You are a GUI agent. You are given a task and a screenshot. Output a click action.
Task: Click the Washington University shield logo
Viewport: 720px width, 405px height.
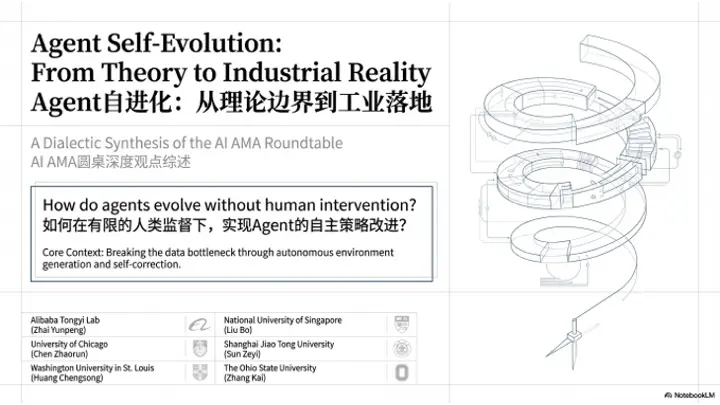click(x=199, y=373)
